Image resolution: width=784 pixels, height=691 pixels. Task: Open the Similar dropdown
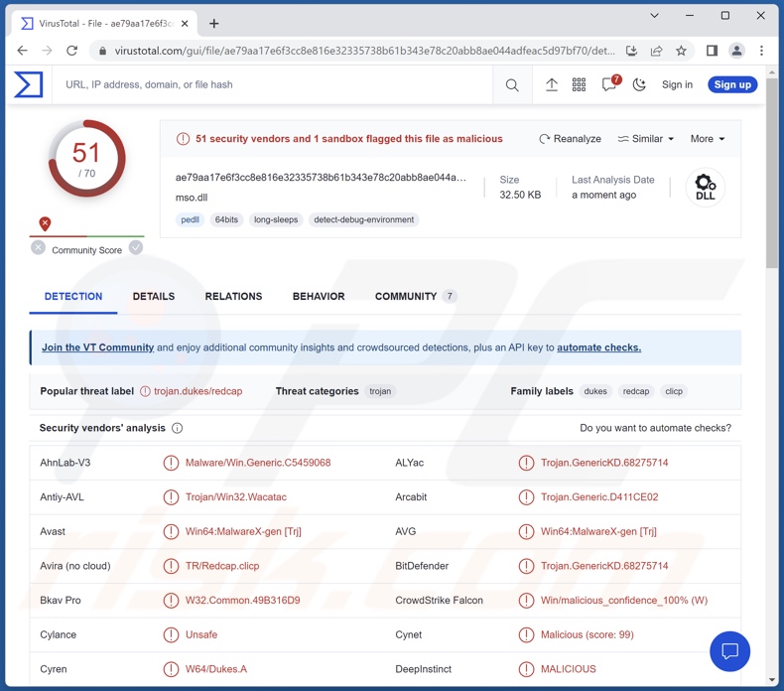646,139
